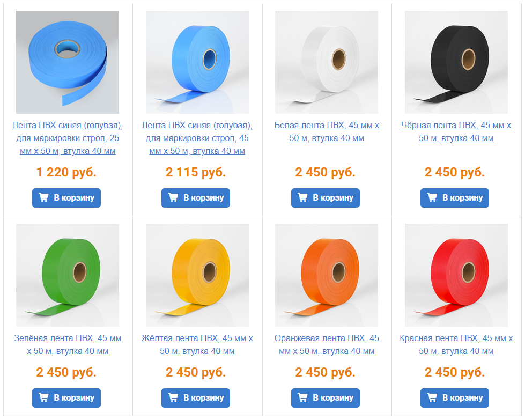Click cart icon under 1 220 руб. price
The height and width of the screenshot is (420, 525).
point(43,197)
